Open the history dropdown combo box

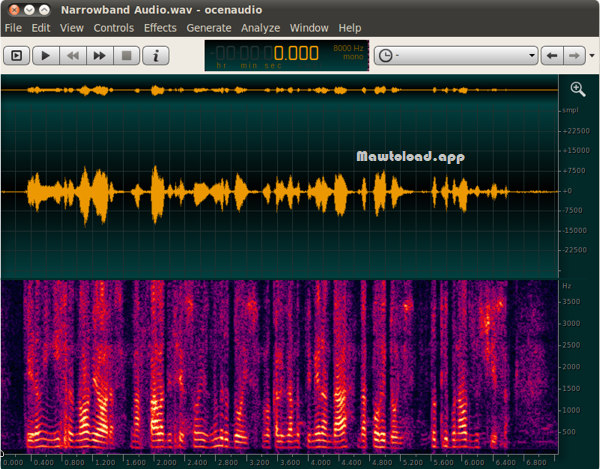(456, 56)
